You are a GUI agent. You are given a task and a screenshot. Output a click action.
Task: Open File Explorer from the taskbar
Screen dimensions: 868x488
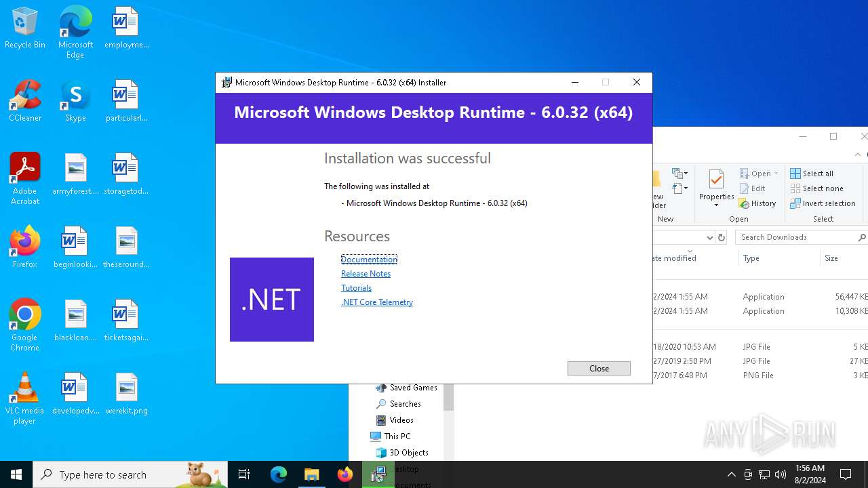(x=311, y=474)
